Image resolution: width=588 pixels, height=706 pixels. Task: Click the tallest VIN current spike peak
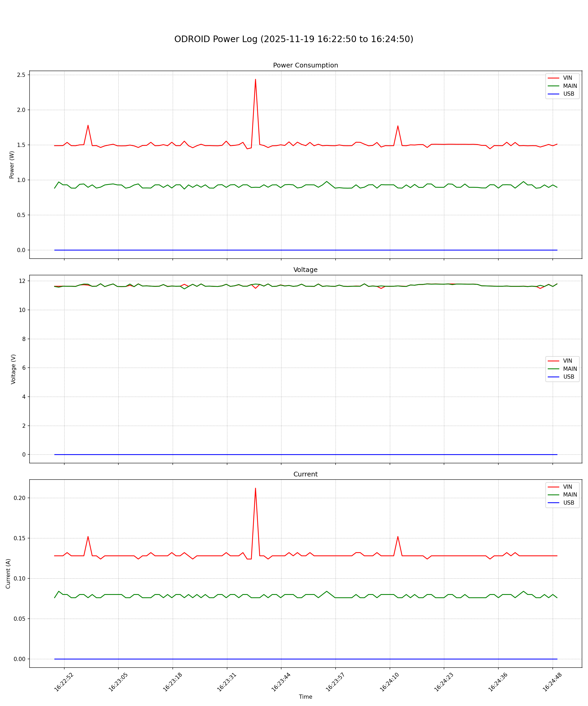(x=255, y=488)
